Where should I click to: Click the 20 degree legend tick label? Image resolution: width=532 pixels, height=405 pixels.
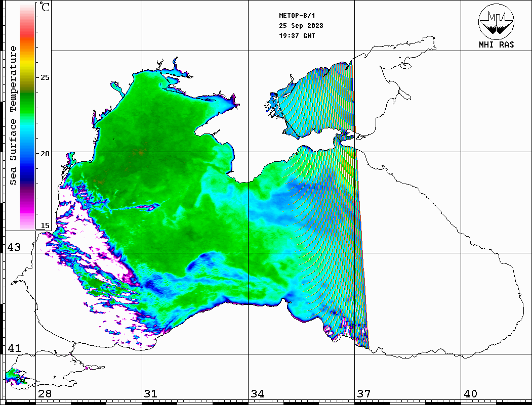(45, 154)
